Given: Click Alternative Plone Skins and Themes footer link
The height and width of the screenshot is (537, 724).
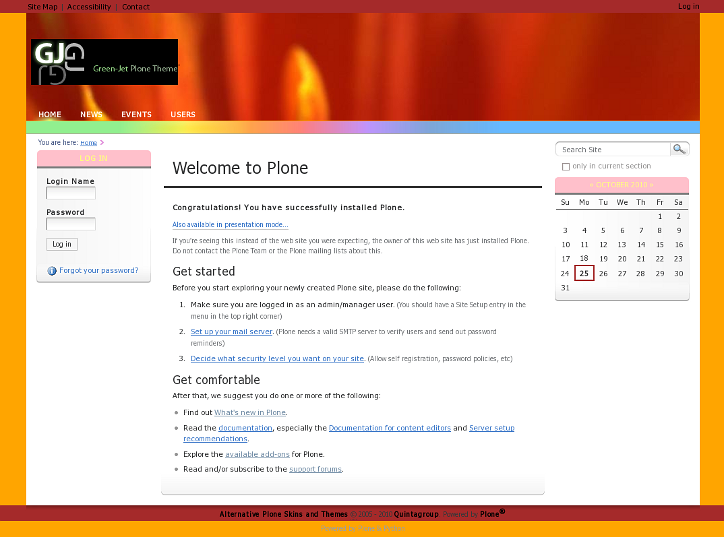Looking at the screenshot, I should (x=284, y=514).
